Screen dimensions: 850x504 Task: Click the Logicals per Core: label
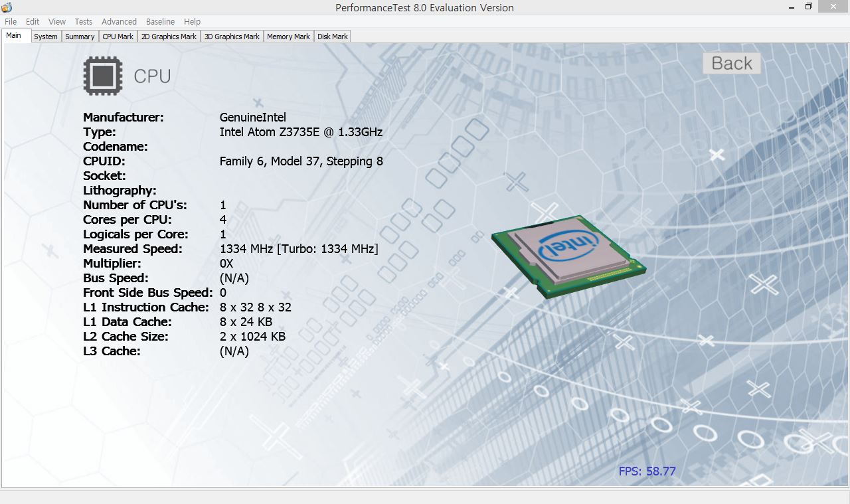click(136, 234)
